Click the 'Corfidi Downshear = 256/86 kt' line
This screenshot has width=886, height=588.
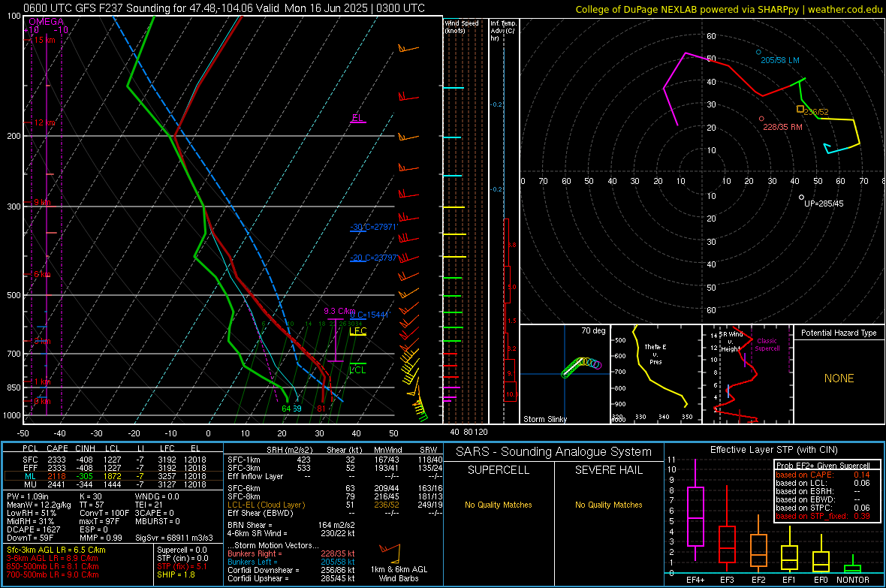(x=291, y=570)
